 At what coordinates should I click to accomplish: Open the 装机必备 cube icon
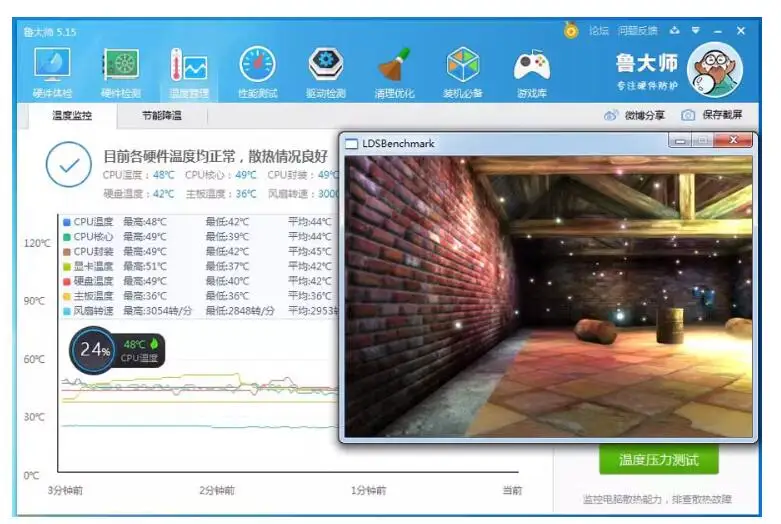463,71
